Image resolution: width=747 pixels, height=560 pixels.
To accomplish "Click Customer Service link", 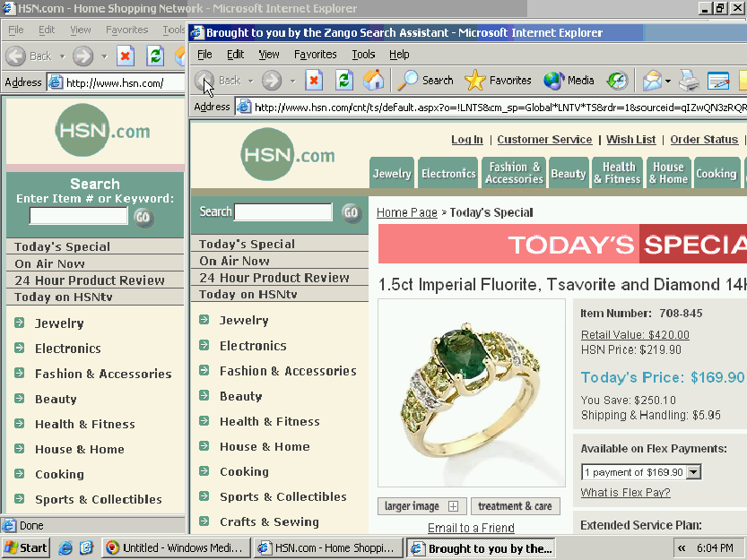I will [544, 140].
